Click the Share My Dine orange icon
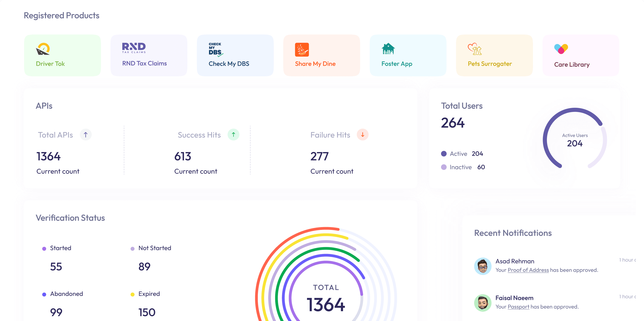 (x=302, y=49)
